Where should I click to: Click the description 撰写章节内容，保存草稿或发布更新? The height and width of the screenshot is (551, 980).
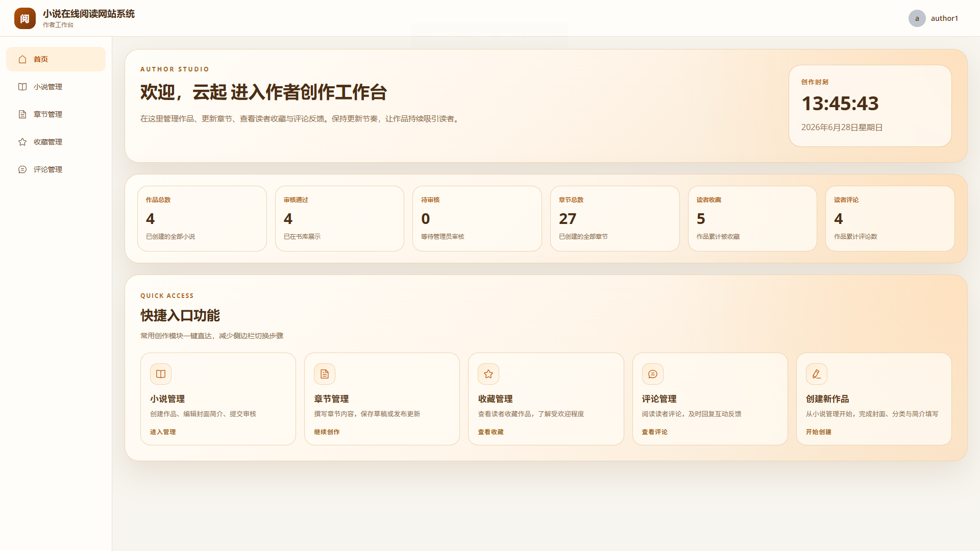point(367,414)
